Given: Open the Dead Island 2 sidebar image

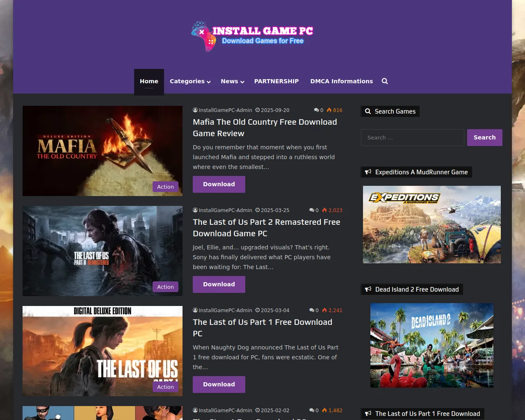Looking at the screenshot, I should [432, 345].
